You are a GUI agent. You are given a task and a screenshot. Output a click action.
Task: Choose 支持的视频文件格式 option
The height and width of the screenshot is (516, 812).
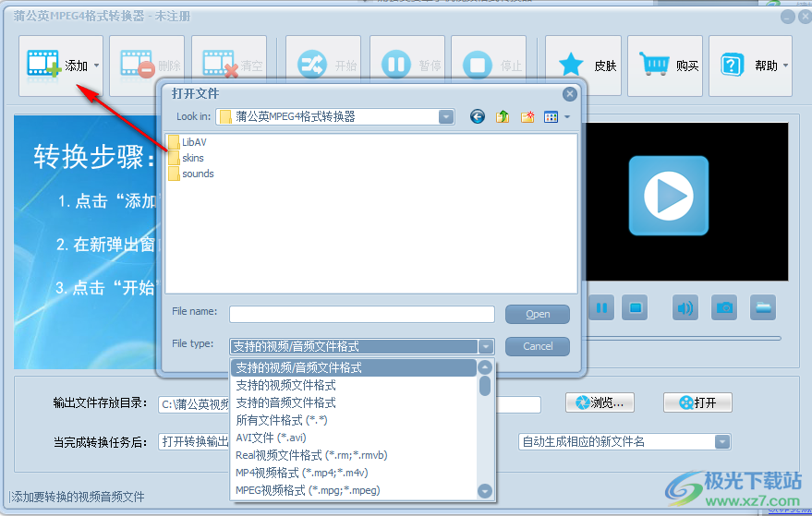(354, 386)
